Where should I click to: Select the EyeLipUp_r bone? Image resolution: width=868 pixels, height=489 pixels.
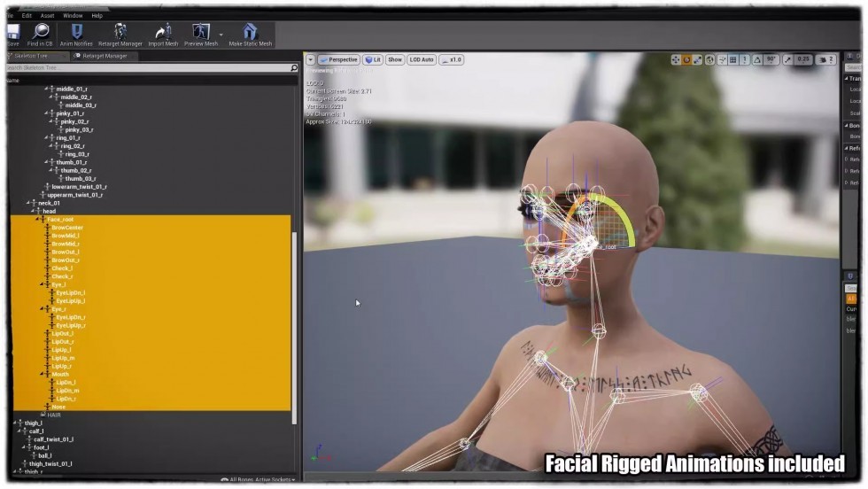(x=71, y=326)
